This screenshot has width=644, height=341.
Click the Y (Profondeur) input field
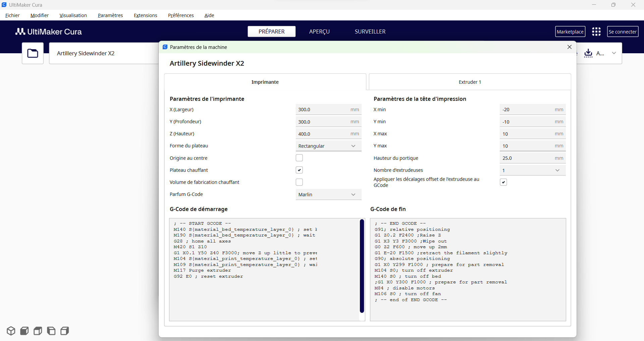328,122
